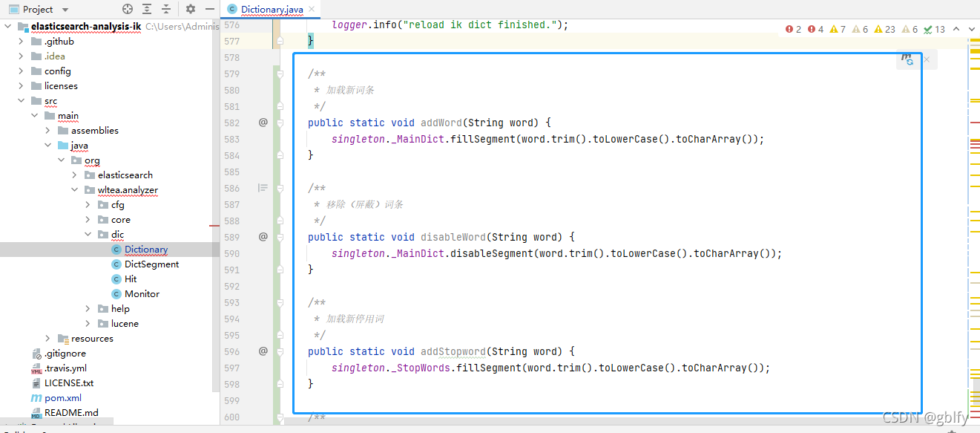Expand the .github folder
The width and height of the screenshot is (980, 433).
click(x=21, y=42)
